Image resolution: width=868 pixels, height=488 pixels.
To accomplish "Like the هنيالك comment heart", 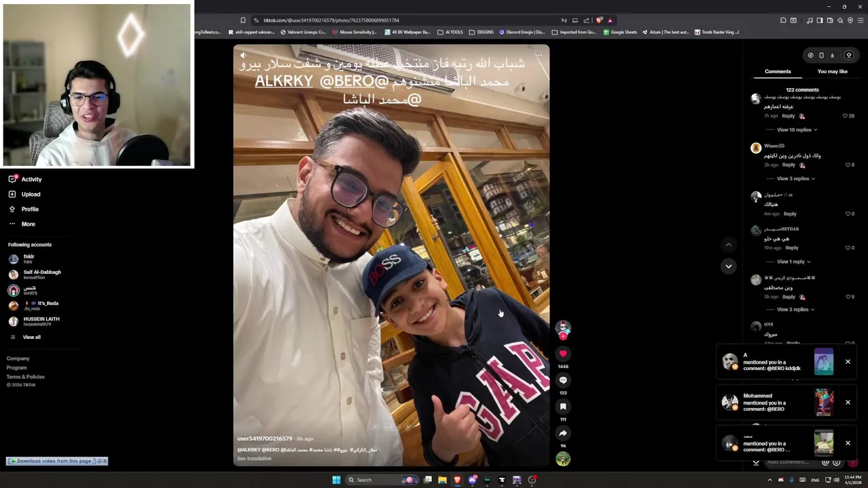I will (848, 213).
